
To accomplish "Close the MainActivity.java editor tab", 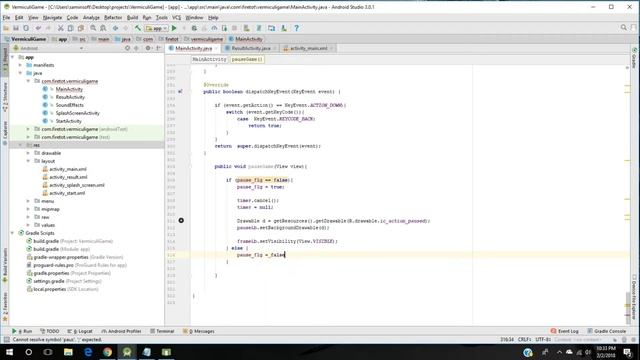I will 216,48.
